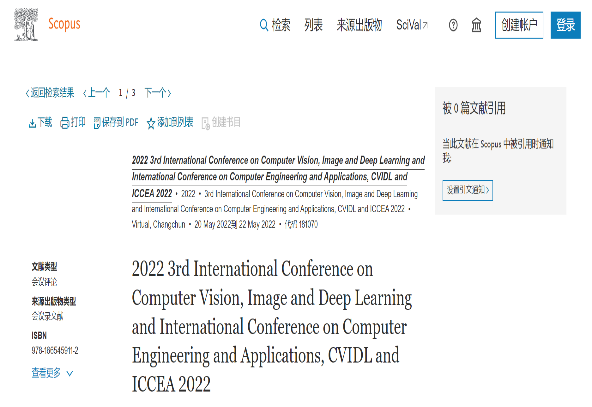The height and width of the screenshot is (407, 592).
Task: Go to next document 下一个
Action: (158, 93)
